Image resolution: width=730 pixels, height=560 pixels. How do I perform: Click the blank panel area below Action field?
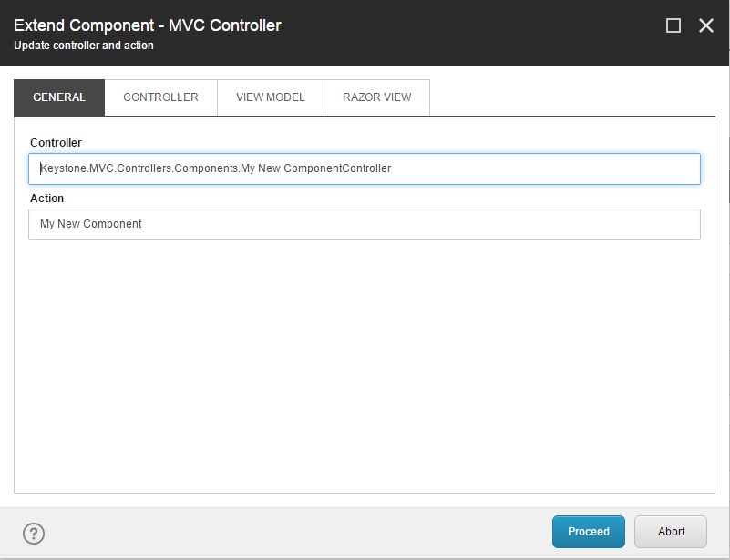click(x=365, y=364)
